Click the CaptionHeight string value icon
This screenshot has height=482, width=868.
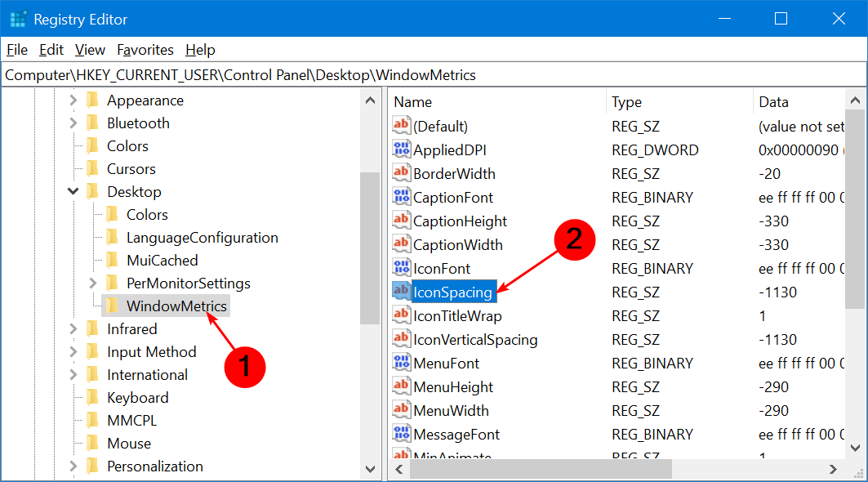point(402,221)
